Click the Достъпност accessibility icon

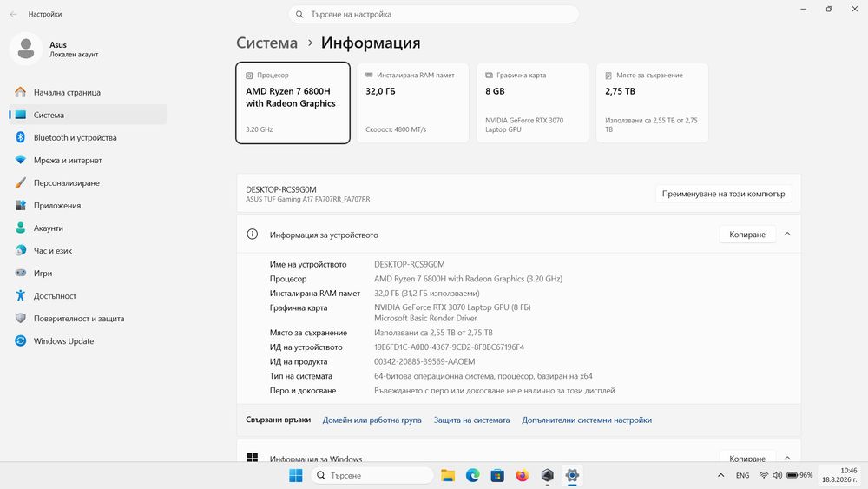coord(21,295)
